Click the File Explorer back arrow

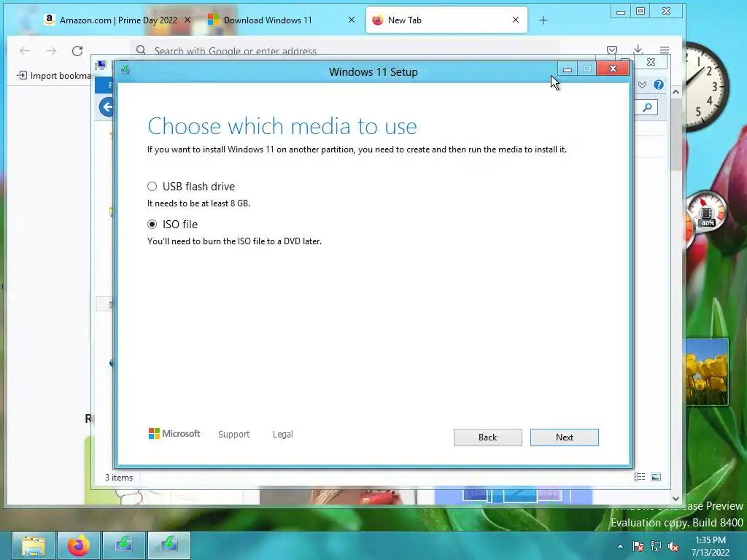coord(107,106)
